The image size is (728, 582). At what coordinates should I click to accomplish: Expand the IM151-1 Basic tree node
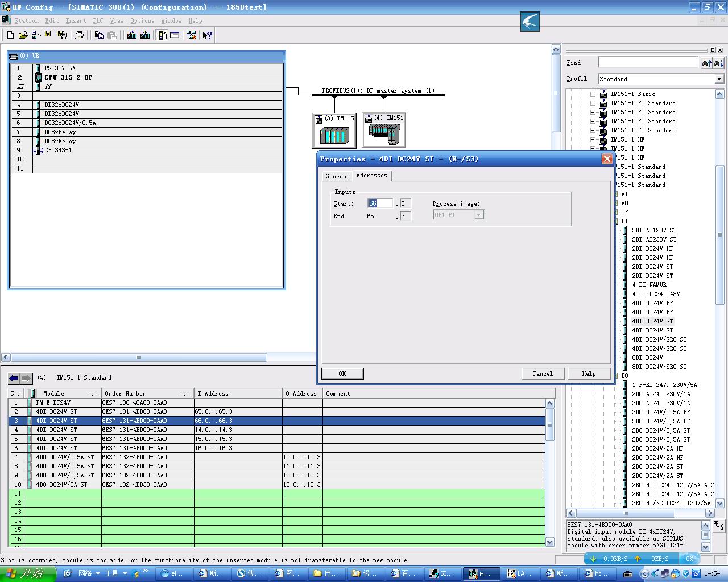593,94
